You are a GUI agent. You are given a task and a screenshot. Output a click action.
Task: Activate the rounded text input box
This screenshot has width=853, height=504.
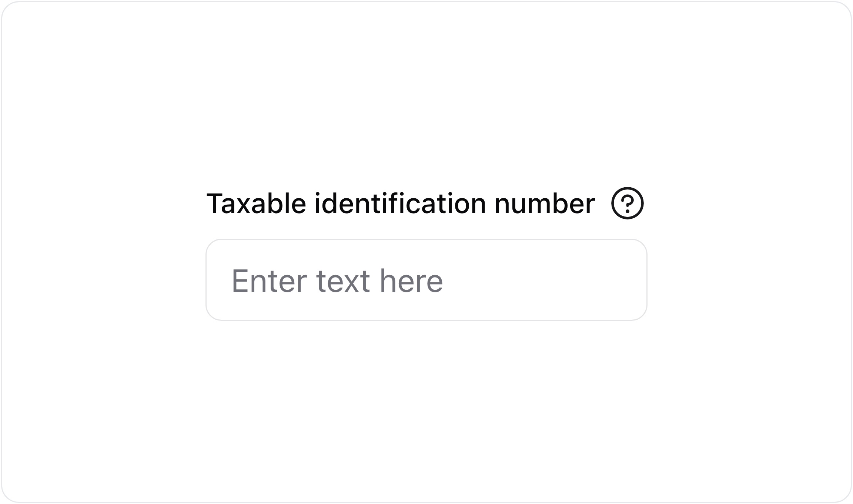click(x=426, y=280)
